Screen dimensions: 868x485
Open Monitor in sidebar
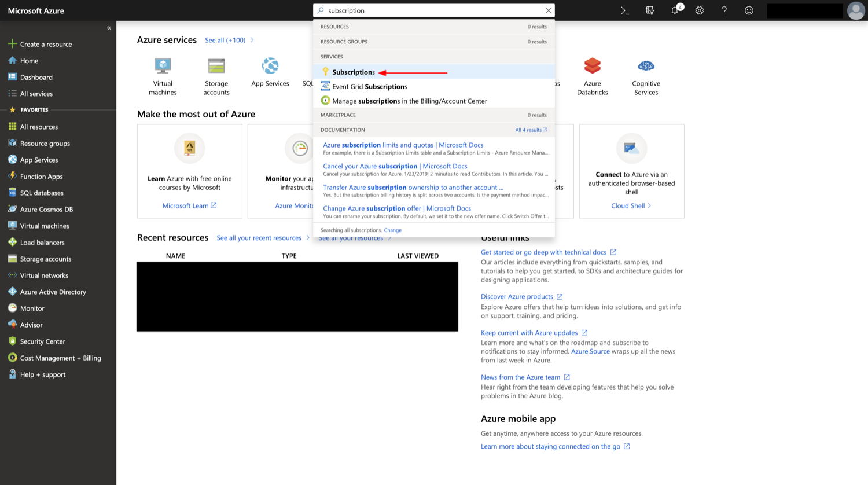[x=32, y=308]
